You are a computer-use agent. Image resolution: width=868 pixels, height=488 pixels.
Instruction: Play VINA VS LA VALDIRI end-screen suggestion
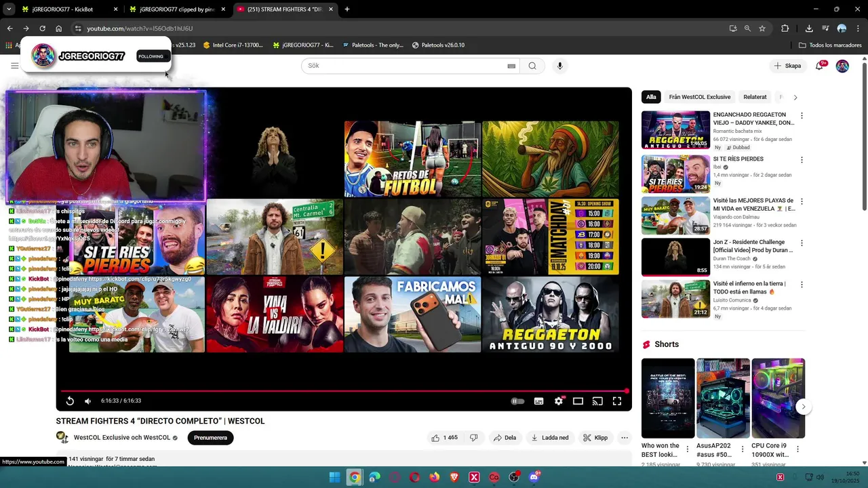tap(275, 314)
